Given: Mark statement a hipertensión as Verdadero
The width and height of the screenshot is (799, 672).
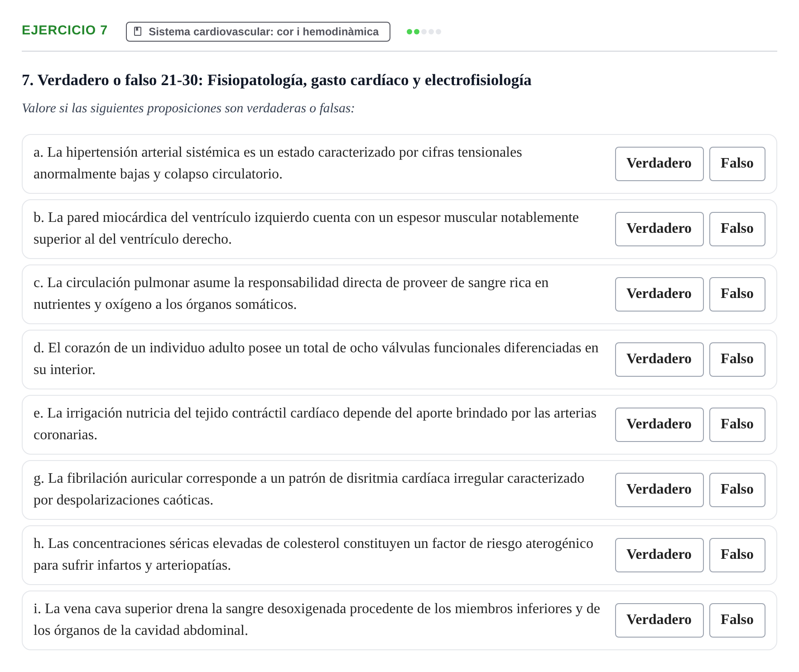Looking at the screenshot, I should pyautogui.click(x=659, y=163).
